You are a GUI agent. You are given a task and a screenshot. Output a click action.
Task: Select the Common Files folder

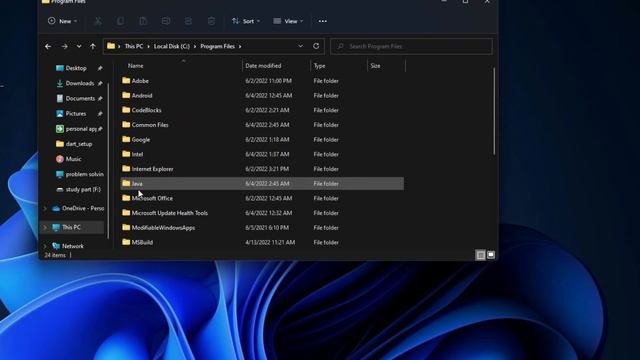tap(262, 125)
